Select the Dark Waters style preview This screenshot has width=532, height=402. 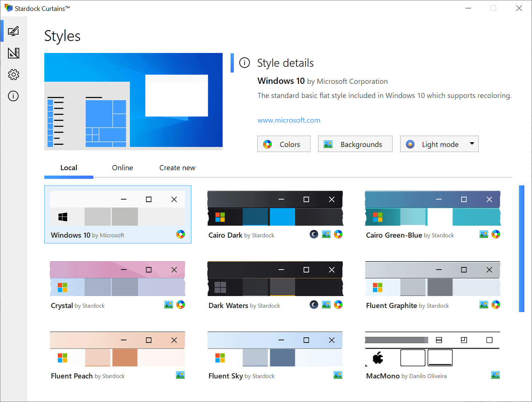(275, 279)
